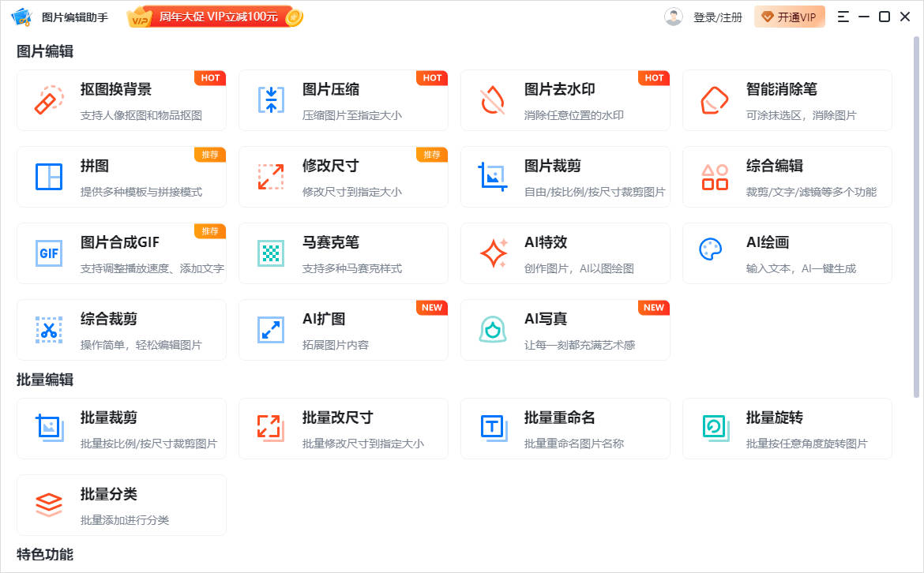Screen dimensions: 924x573
Task: Click the 图片合成GIF card title
Action: (120, 242)
